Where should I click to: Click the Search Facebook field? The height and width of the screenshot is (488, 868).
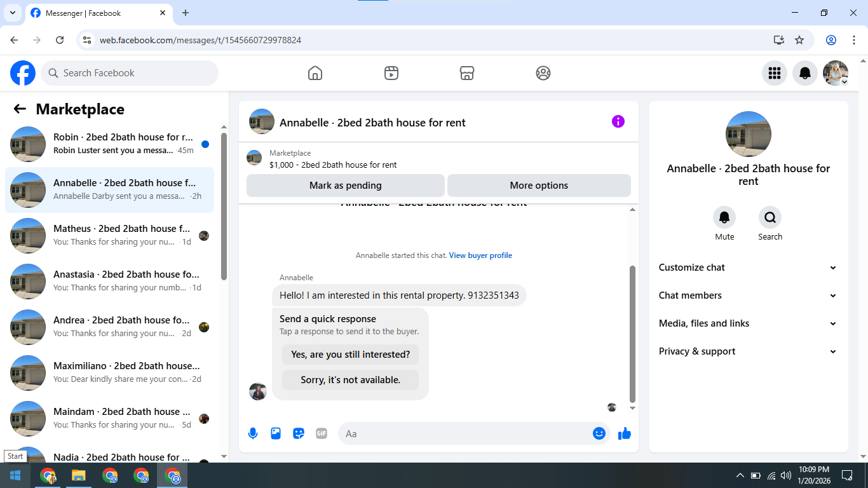point(130,73)
